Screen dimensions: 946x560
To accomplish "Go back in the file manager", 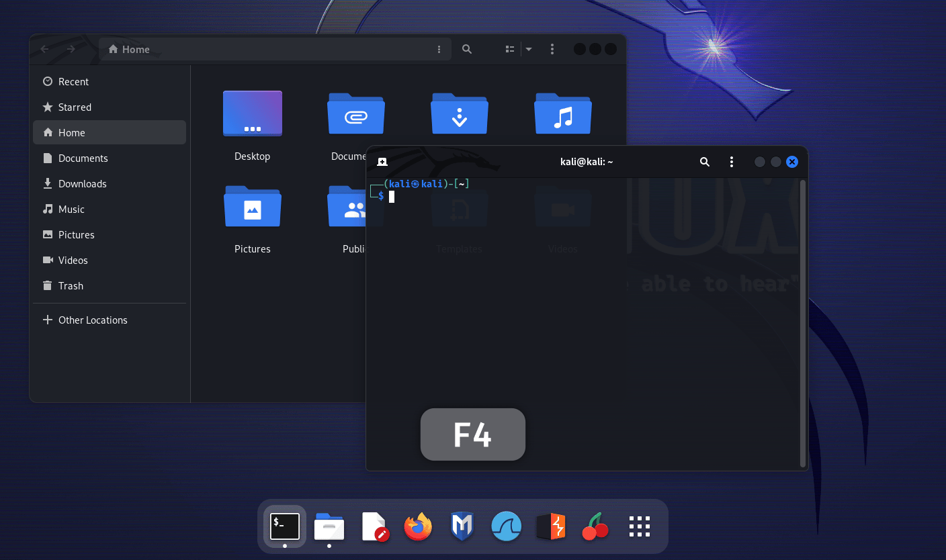I will point(44,48).
